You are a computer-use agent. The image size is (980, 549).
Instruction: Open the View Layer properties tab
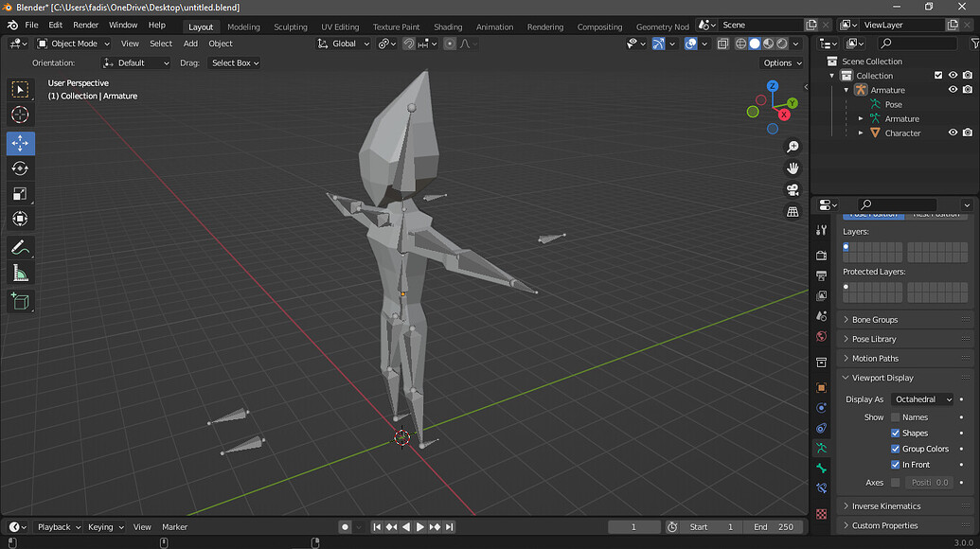tap(821, 295)
